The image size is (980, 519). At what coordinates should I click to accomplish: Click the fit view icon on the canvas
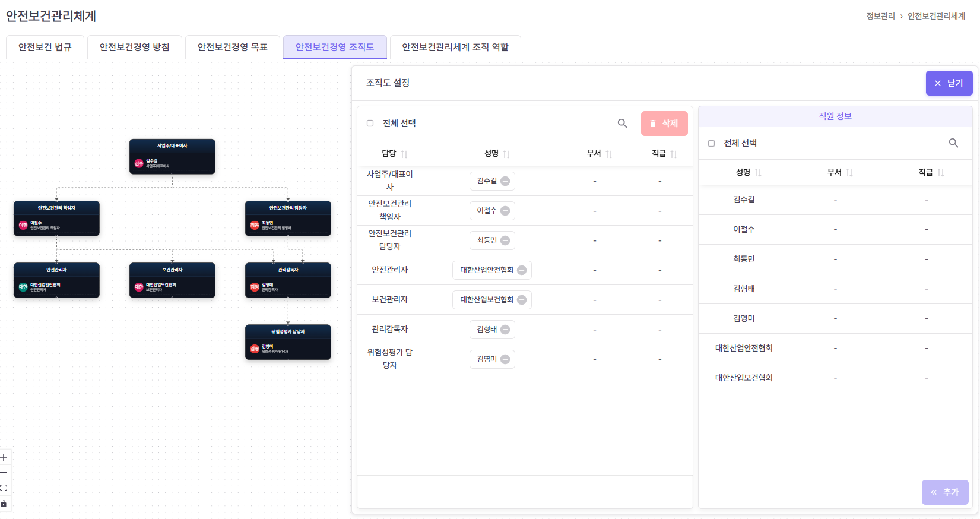(4, 488)
